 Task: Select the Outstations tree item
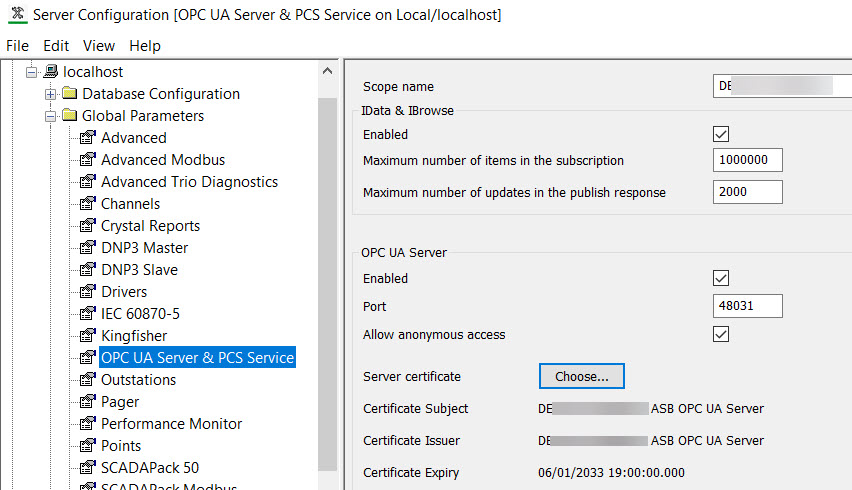point(139,380)
